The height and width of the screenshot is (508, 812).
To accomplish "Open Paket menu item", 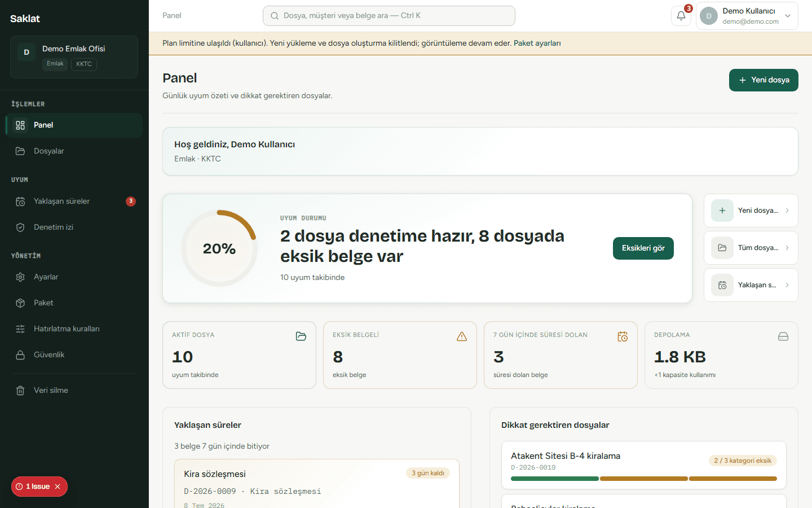I will (74, 303).
